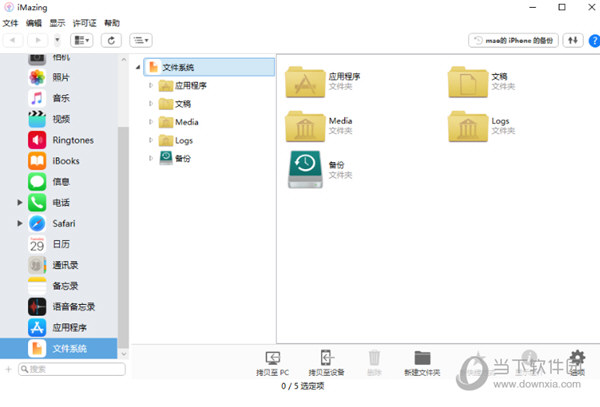Click sidebar scrollbar up arrow
This screenshot has width=600, height=407.
pos(124,59)
